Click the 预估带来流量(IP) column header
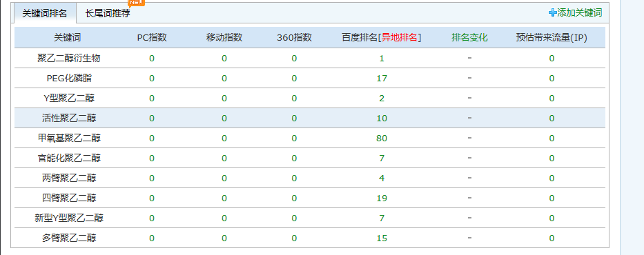Viewport: 644px width, 255px height. tap(552, 38)
